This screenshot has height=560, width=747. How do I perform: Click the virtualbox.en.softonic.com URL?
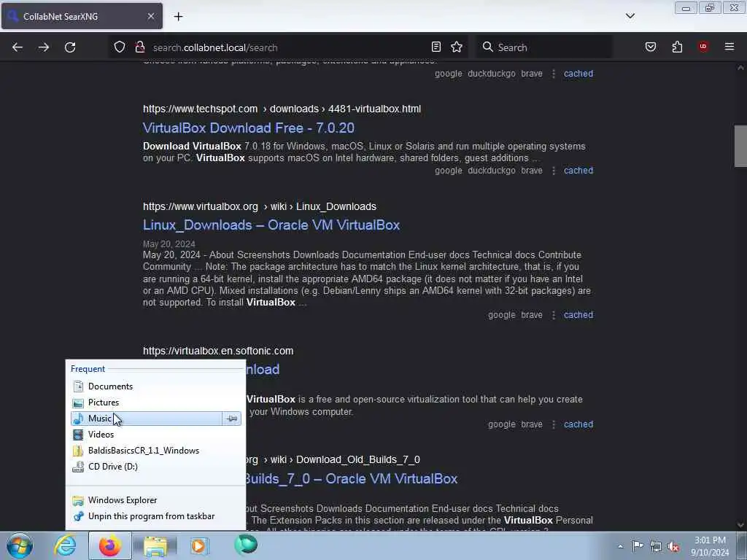218,351
